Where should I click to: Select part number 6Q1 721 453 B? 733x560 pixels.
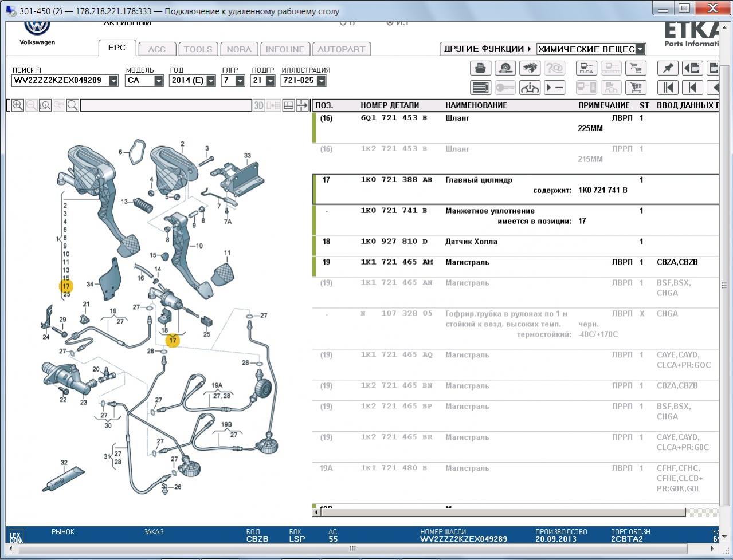click(394, 118)
